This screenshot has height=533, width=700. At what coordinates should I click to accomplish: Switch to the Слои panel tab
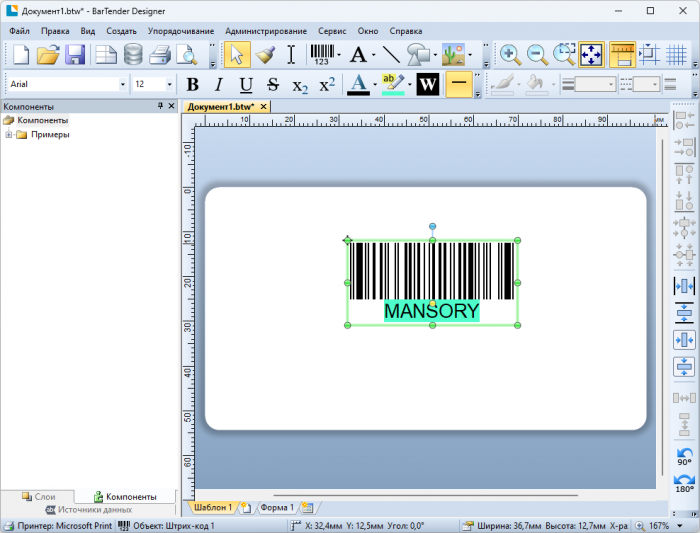pyautogui.click(x=39, y=496)
